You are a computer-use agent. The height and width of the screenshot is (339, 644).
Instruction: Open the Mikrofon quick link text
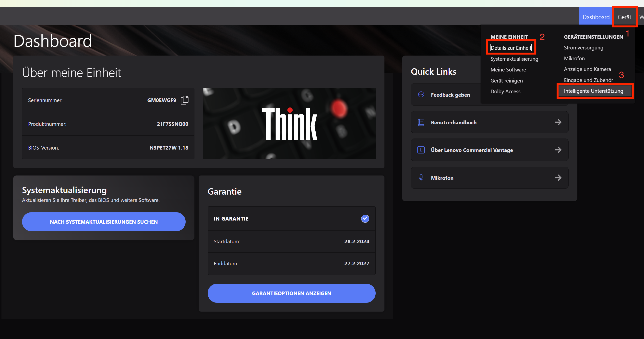tap(442, 178)
